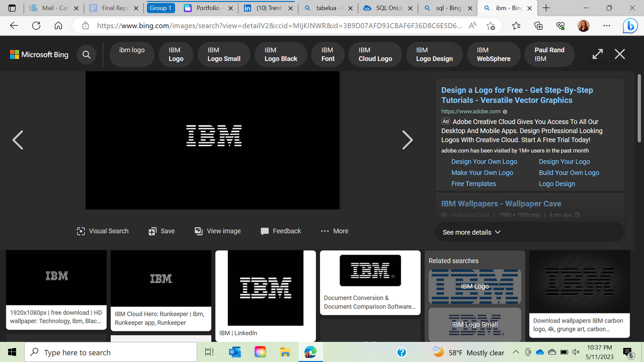
Task: Open Document Conversion software thumbnail
Action: (x=370, y=283)
